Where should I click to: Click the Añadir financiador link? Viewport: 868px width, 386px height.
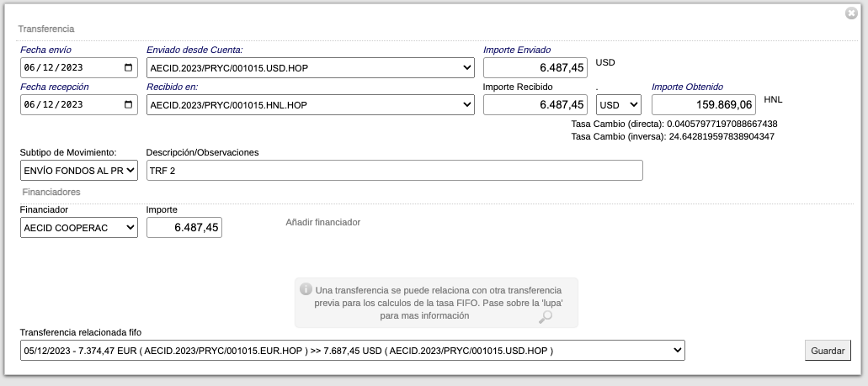[x=322, y=222]
